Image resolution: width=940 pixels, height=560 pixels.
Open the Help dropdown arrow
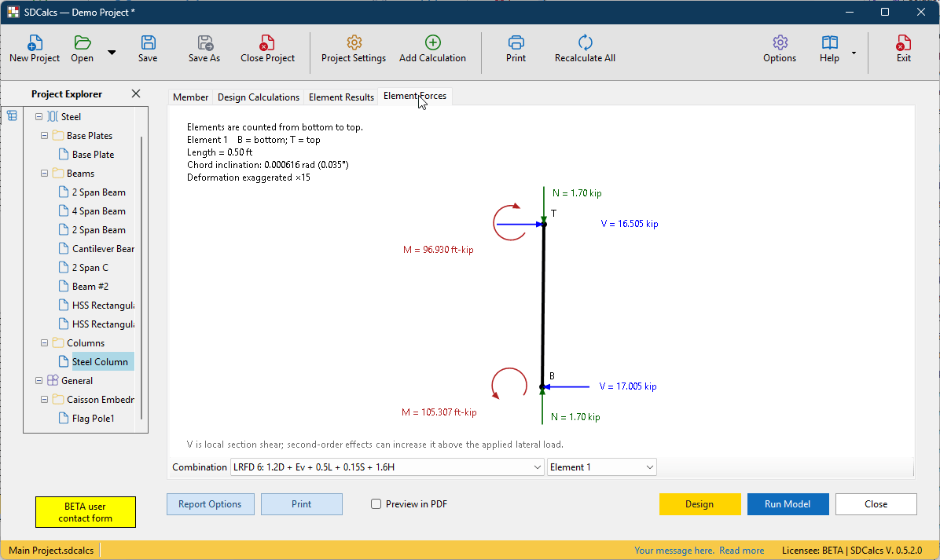click(x=854, y=53)
